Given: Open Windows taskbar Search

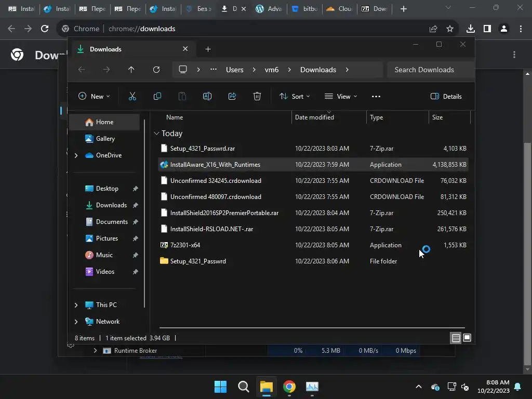Looking at the screenshot, I should (x=243, y=387).
